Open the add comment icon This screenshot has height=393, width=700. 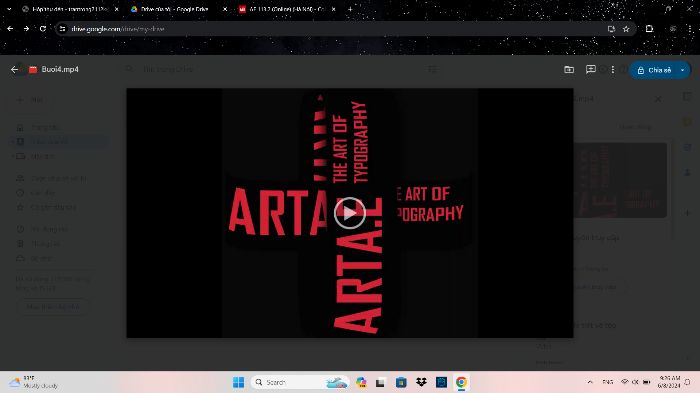(591, 70)
